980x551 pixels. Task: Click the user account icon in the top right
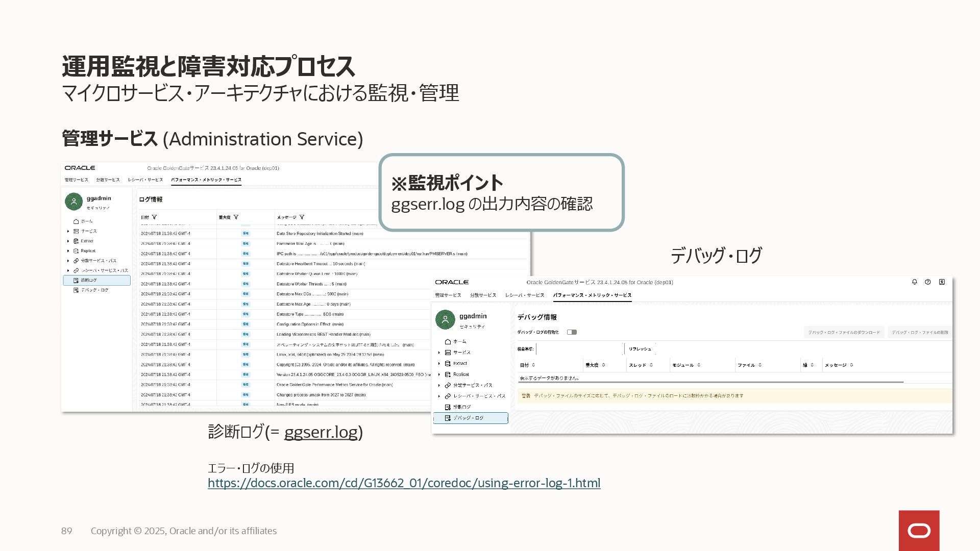(x=942, y=282)
